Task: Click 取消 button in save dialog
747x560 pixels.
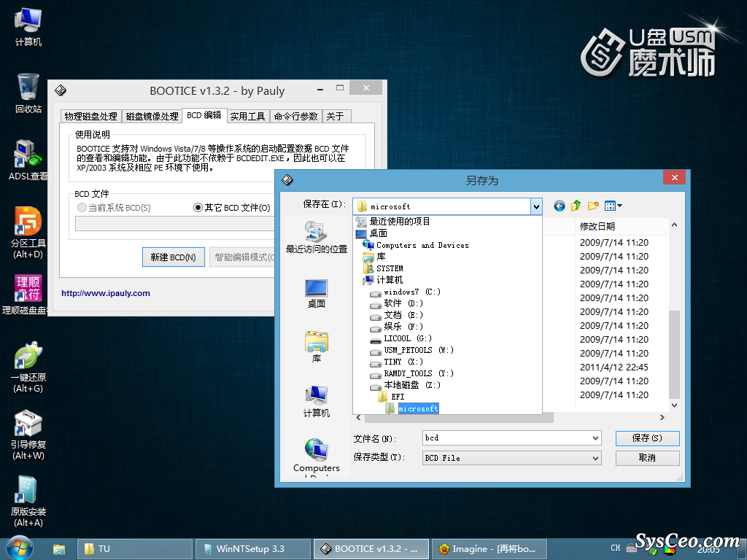Action: pos(648,458)
